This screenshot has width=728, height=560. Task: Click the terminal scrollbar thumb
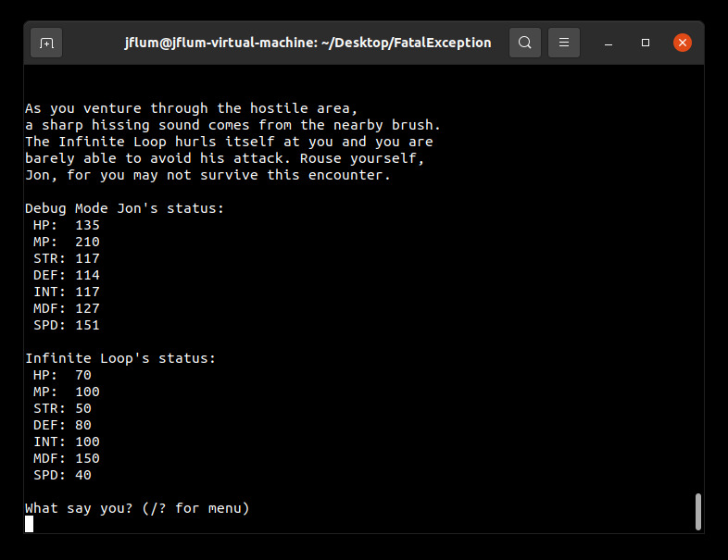click(697, 511)
